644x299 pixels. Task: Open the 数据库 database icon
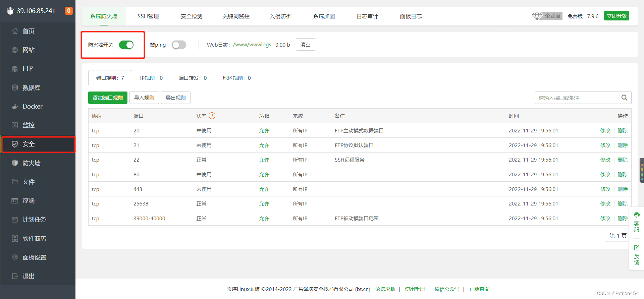click(15, 87)
